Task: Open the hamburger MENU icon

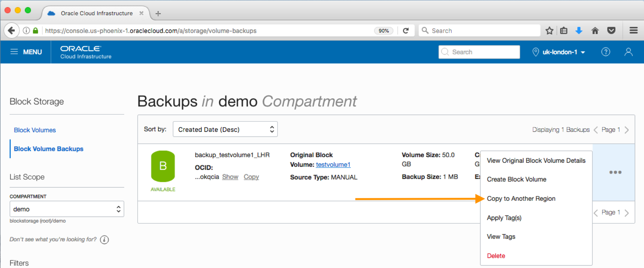Action: [x=14, y=52]
